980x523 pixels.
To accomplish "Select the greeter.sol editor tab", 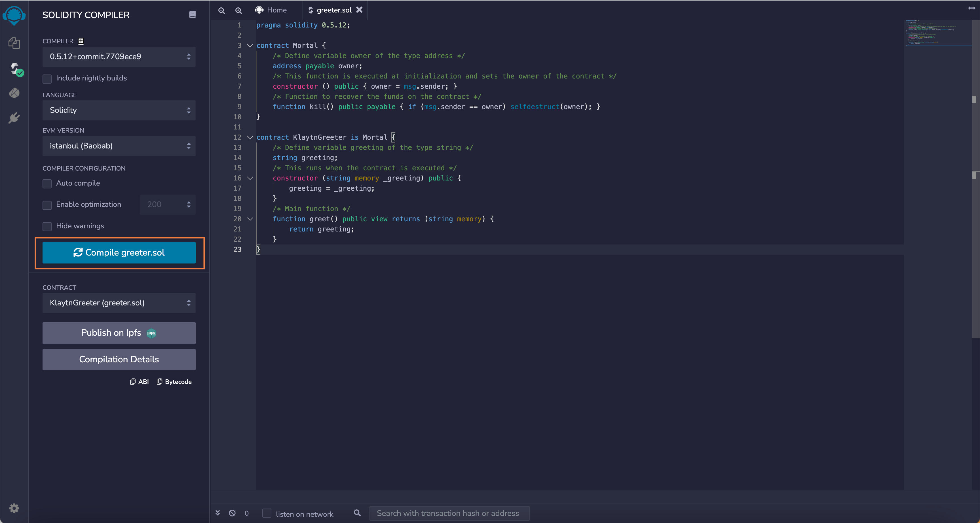I will click(333, 10).
